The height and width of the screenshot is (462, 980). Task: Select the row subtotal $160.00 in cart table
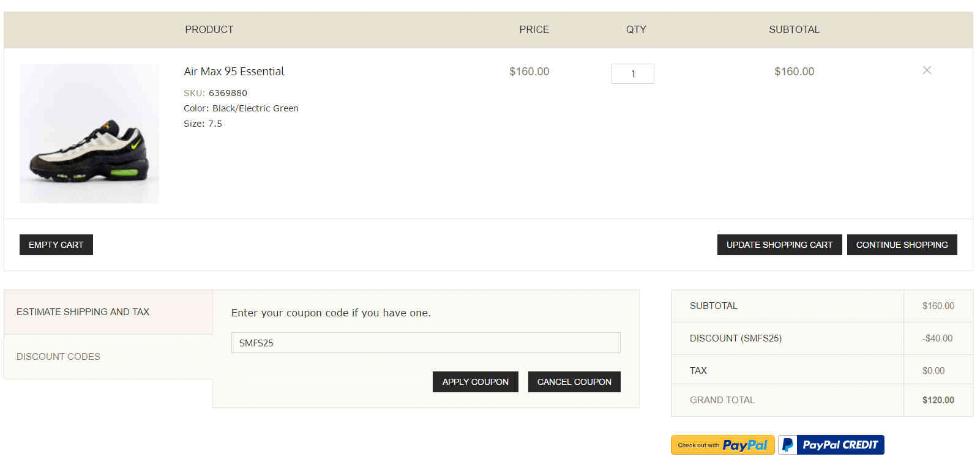pyautogui.click(x=794, y=72)
